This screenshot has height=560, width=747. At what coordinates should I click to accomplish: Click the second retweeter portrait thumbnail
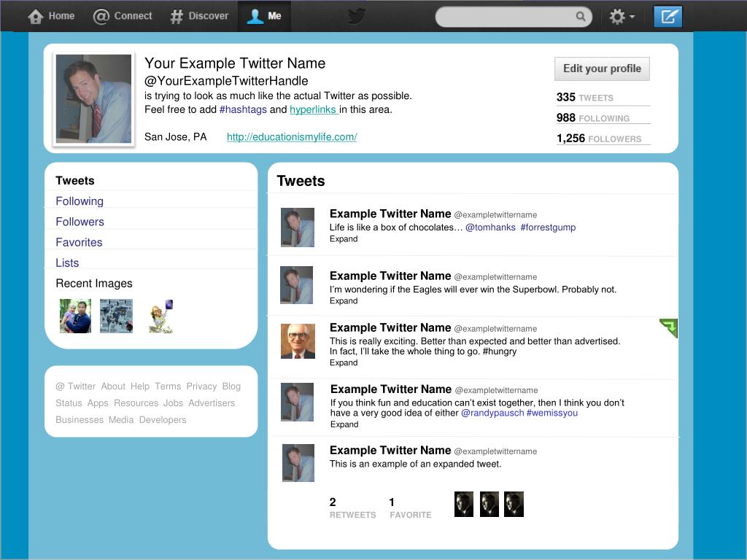point(489,504)
